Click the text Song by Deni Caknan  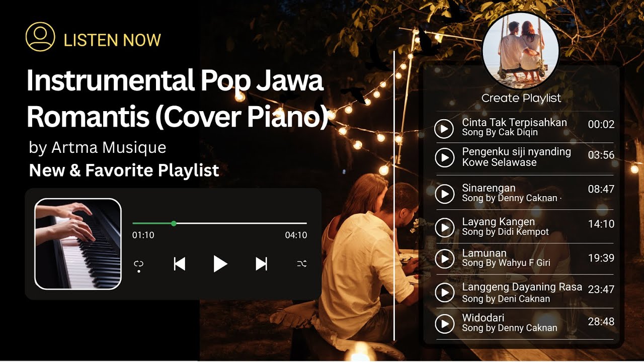click(506, 299)
